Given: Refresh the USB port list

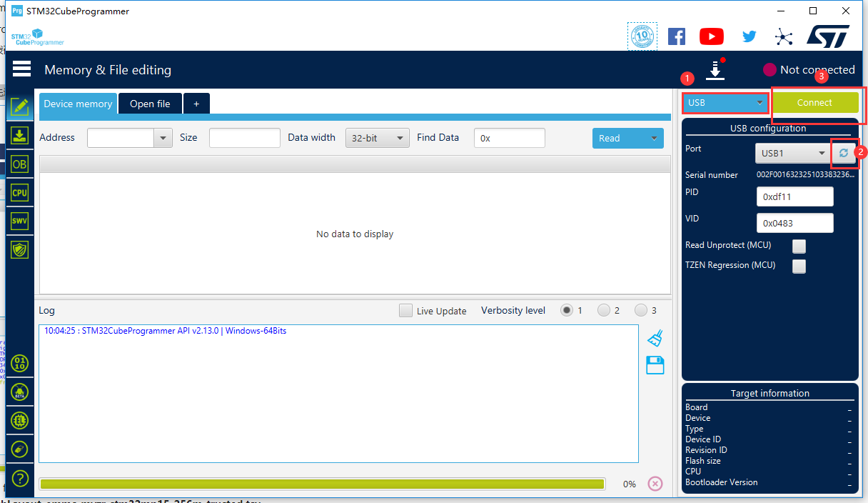Looking at the screenshot, I should tap(843, 153).
